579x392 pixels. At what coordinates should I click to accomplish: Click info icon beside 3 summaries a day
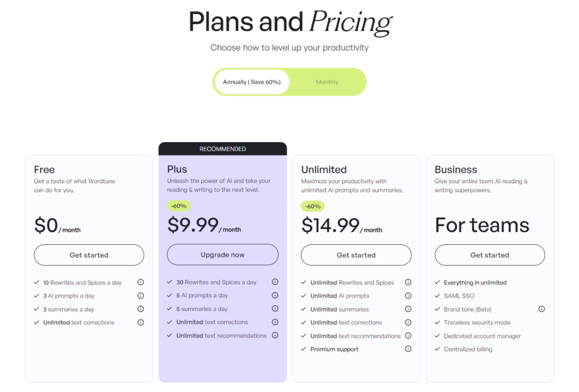(x=140, y=309)
